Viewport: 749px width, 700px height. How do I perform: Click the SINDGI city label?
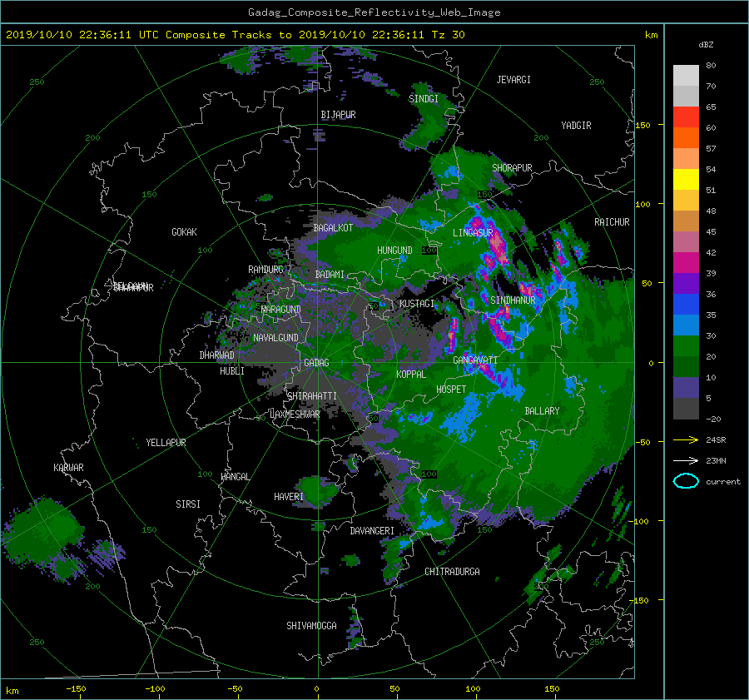(x=424, y=99)
